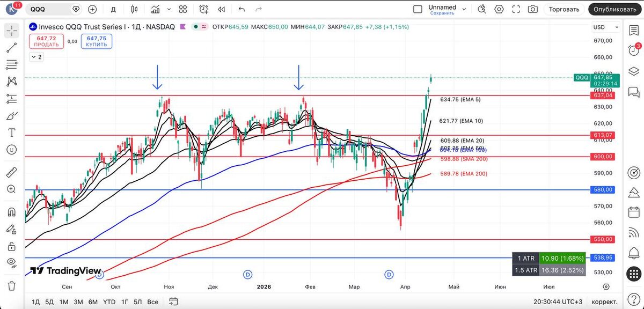Screen dimensions: 644x309
Task: Expand the Unnamed layout dropdown arrow
Action: point(465,9)
